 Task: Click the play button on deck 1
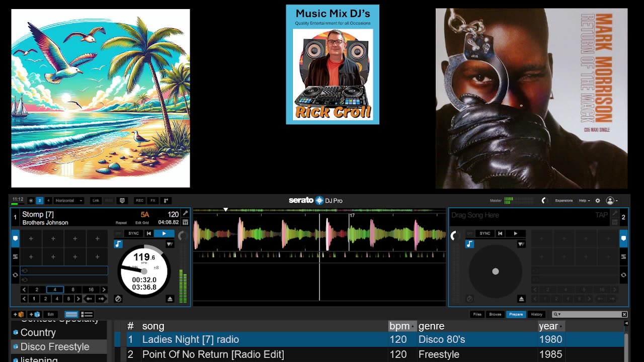pyautogui.click(x=164, y=233)
